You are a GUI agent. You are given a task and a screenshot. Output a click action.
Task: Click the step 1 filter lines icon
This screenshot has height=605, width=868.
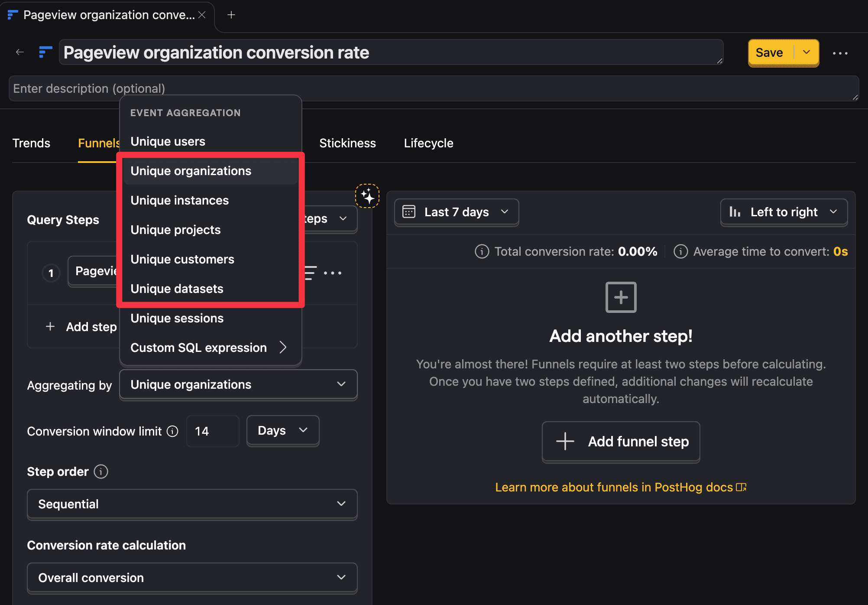[310, 273]
